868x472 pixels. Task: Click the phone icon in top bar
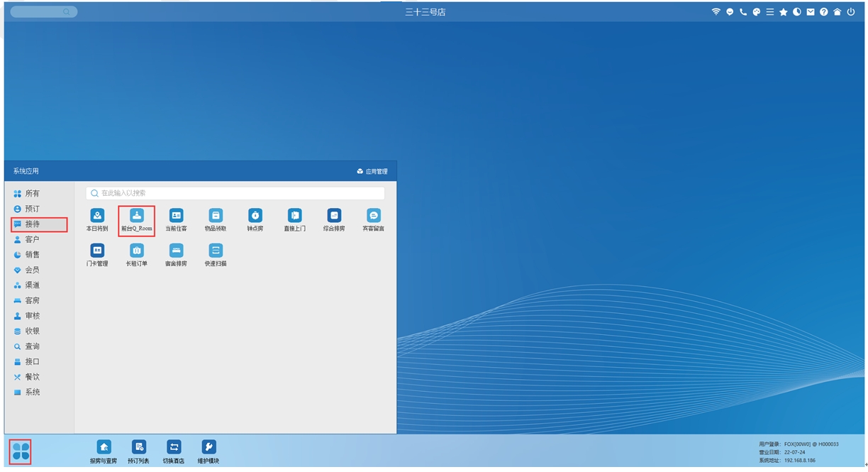click(x=743, y=12)
